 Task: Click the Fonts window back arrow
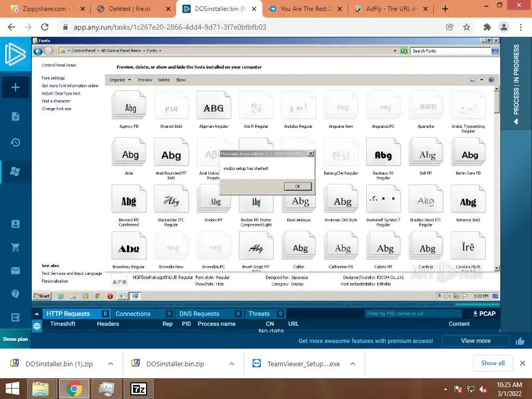[38, 51]
